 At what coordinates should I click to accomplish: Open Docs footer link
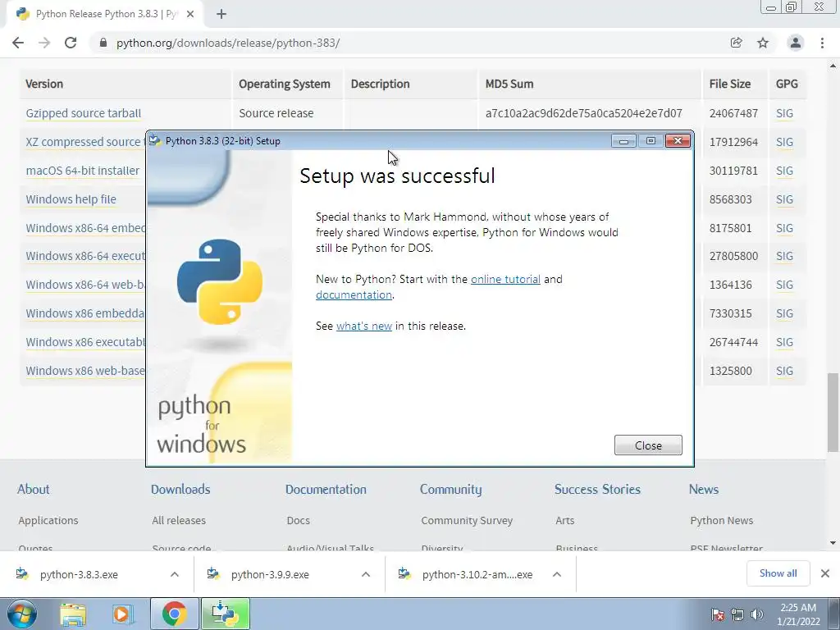tap(298, 520)
